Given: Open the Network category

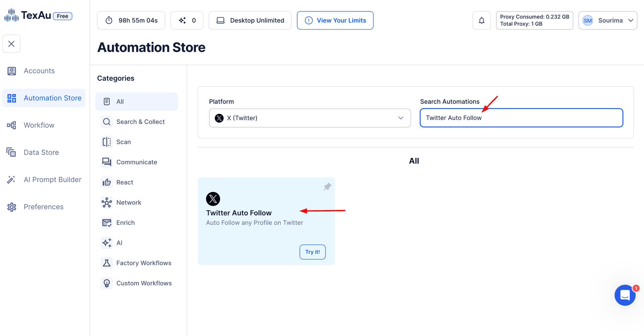Looking at the screenshot, I should [x=129, y=202].
